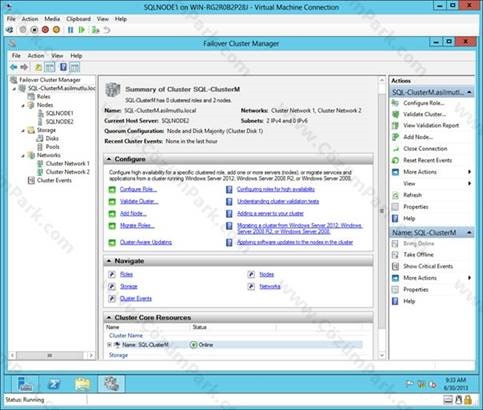Click the clock showing 9:33 AM

[x=455, y=380]
